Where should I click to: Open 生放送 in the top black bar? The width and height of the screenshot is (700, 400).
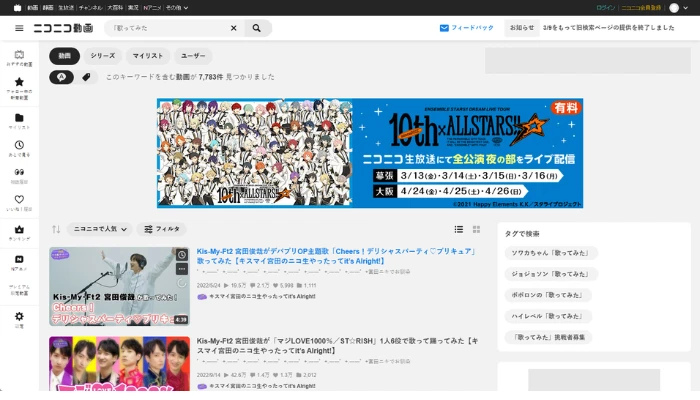coord(66,8)
